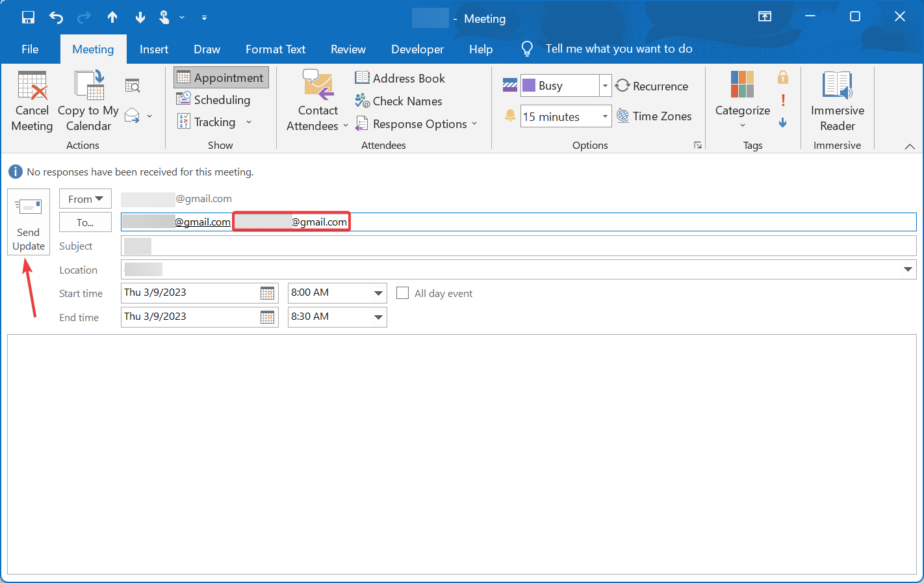This screenshot has width=924, height=583.
Task: Open Recurrence settings
Action: coord(652,86)
